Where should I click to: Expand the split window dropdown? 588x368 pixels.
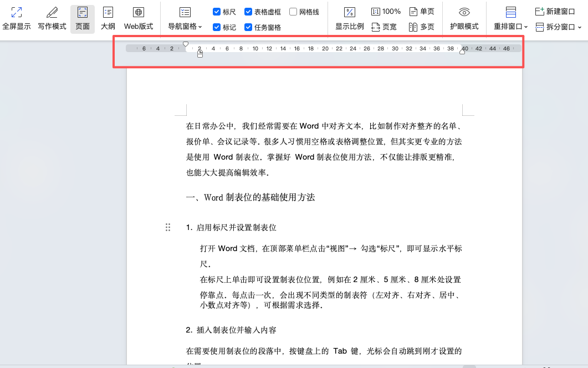point(559,27)
